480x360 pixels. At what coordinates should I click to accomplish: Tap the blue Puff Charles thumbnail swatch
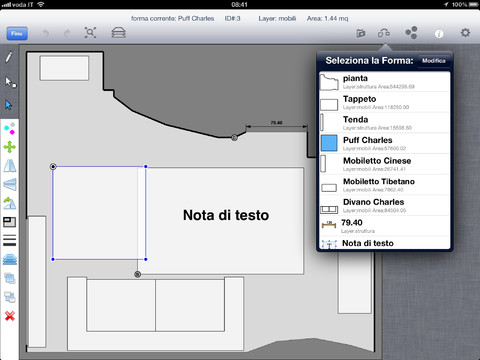(x=329, y=143)
